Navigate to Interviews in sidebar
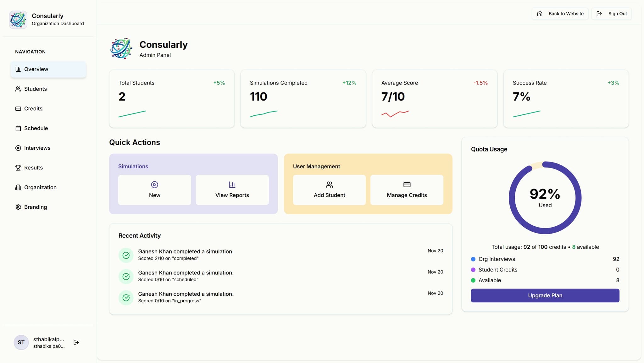 click(x=37, y=148)
